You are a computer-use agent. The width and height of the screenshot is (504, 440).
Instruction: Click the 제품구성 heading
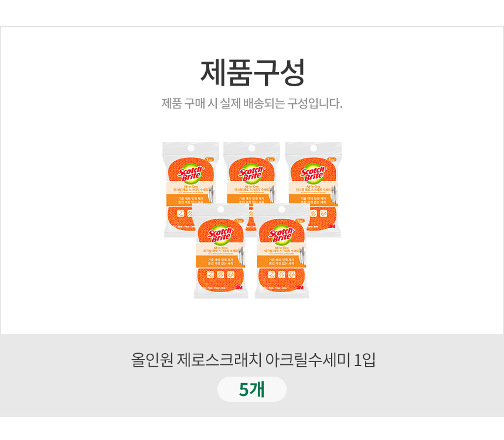252,73
